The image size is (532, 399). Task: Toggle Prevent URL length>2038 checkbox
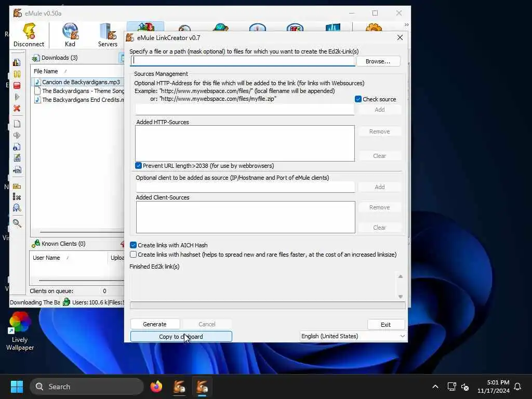(x=138, y=166)
